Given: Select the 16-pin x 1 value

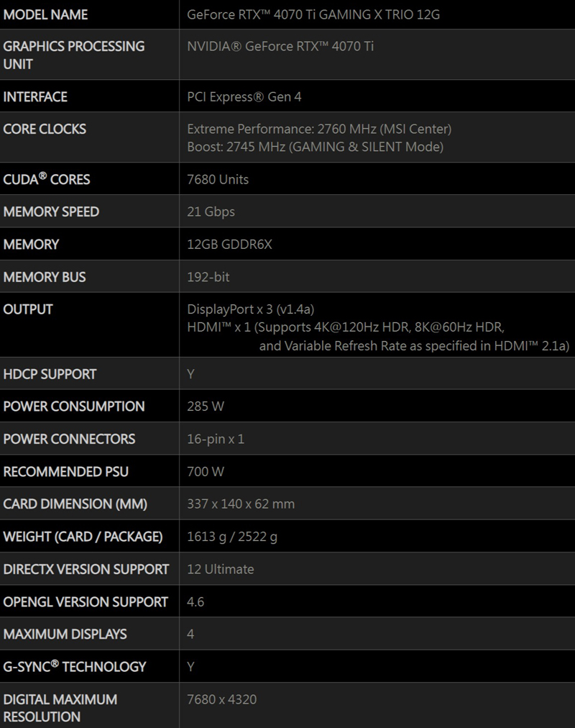Looking at the screenshot, I should [216, 439].
